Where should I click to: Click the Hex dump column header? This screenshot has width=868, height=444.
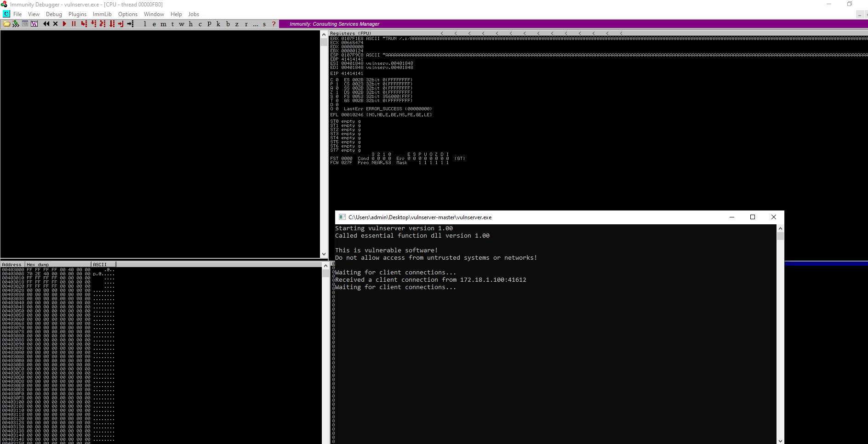(58, 264)
